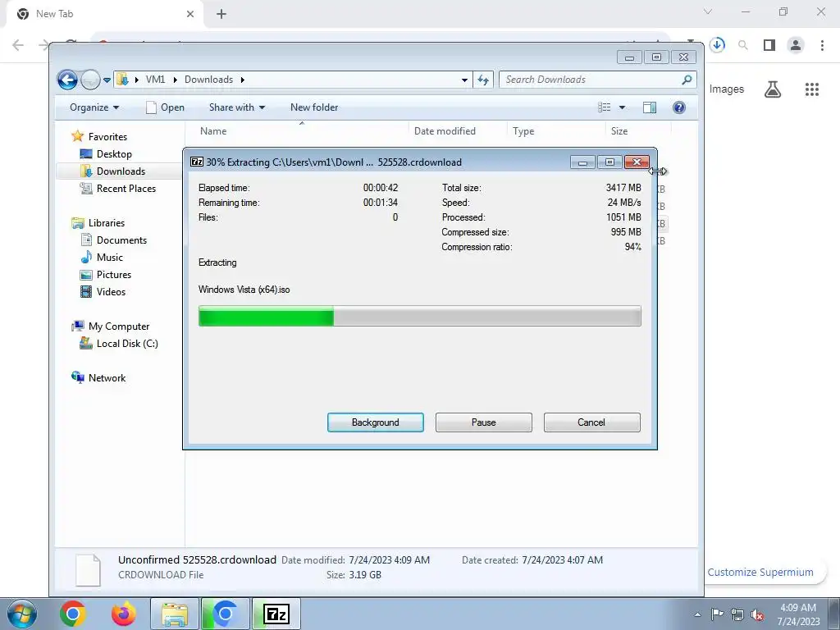Sort by Size column header

619,130
